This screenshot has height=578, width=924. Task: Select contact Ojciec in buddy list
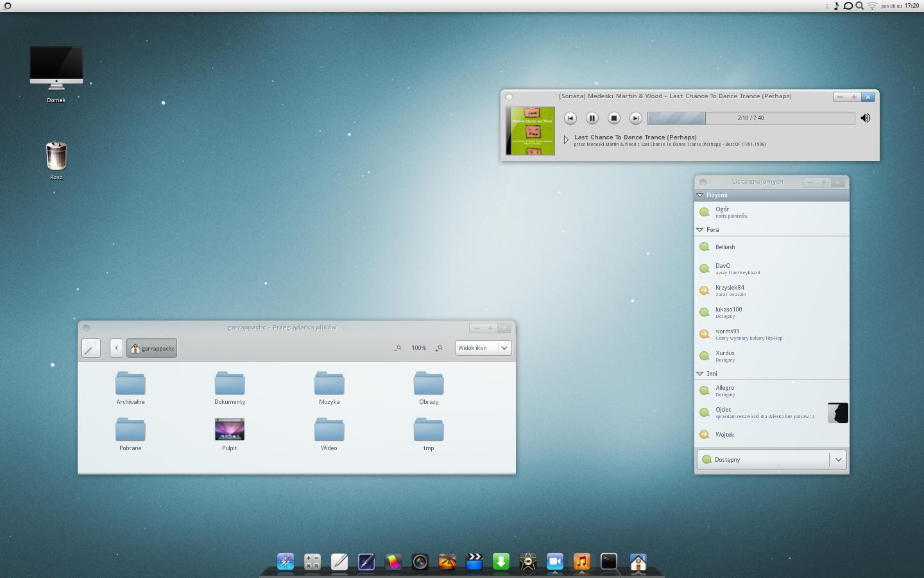772,412
